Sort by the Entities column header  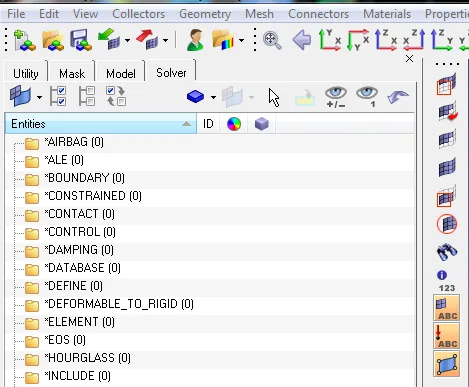(101, 124)
